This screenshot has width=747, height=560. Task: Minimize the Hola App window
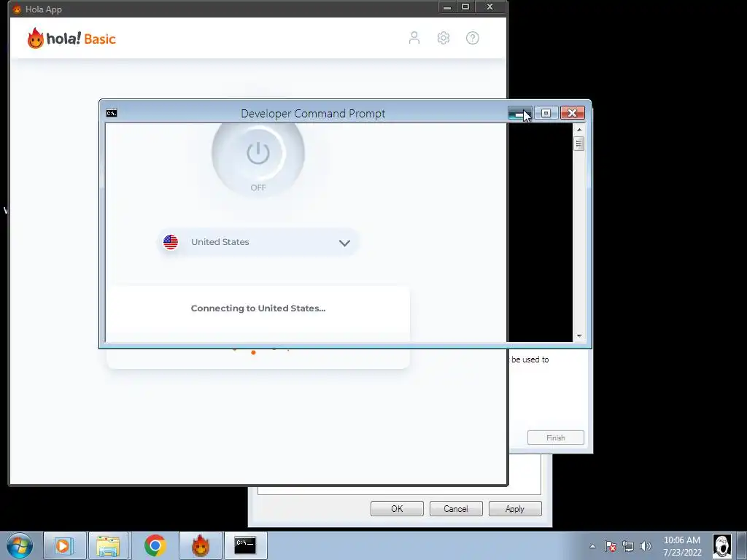coord(447,7)
